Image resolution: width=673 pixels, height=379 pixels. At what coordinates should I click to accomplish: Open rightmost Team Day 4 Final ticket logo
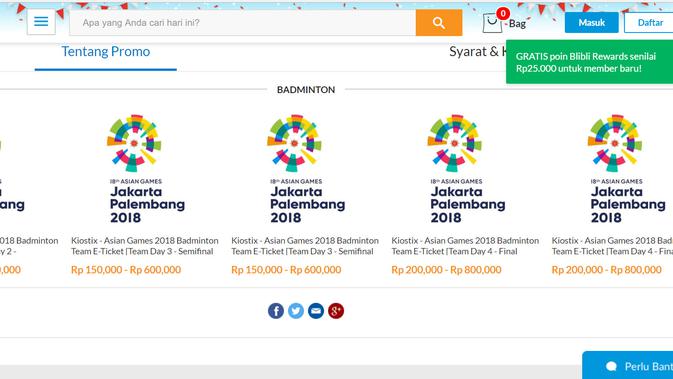627,169
